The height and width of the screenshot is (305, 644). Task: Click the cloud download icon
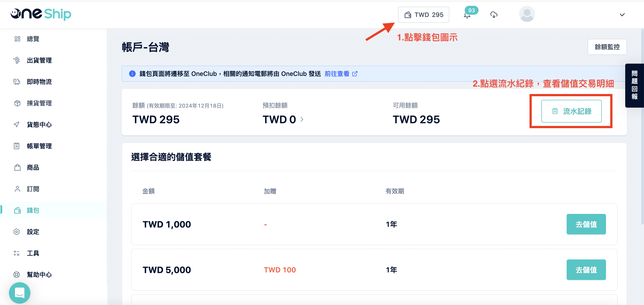click(x=494, y=15)
